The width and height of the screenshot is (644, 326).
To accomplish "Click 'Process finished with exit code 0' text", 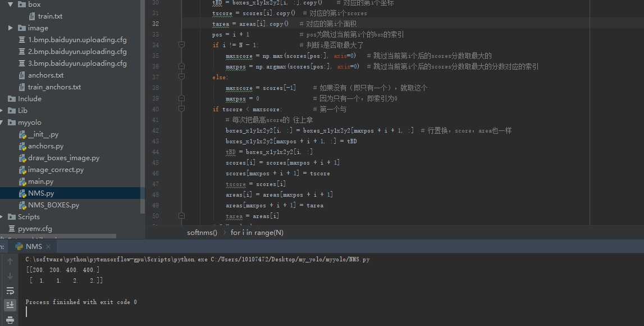I will 81,302.
